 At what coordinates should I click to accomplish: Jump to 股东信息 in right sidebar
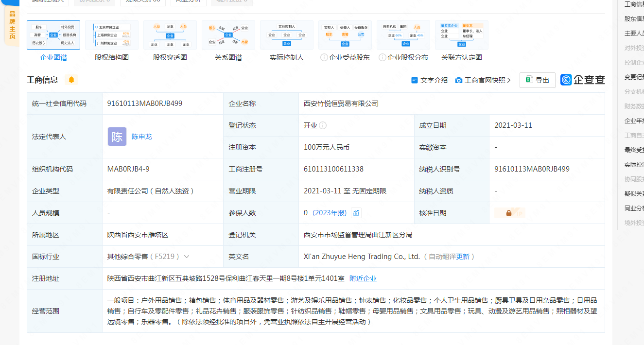coord(634,19)
